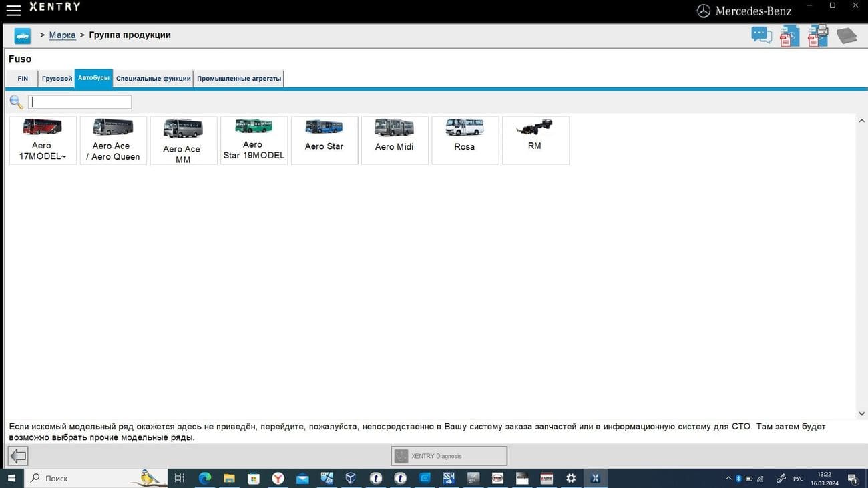Show hidden system tray icons
Viewport: 868px width, 488px height.
[x=728, y=479]
